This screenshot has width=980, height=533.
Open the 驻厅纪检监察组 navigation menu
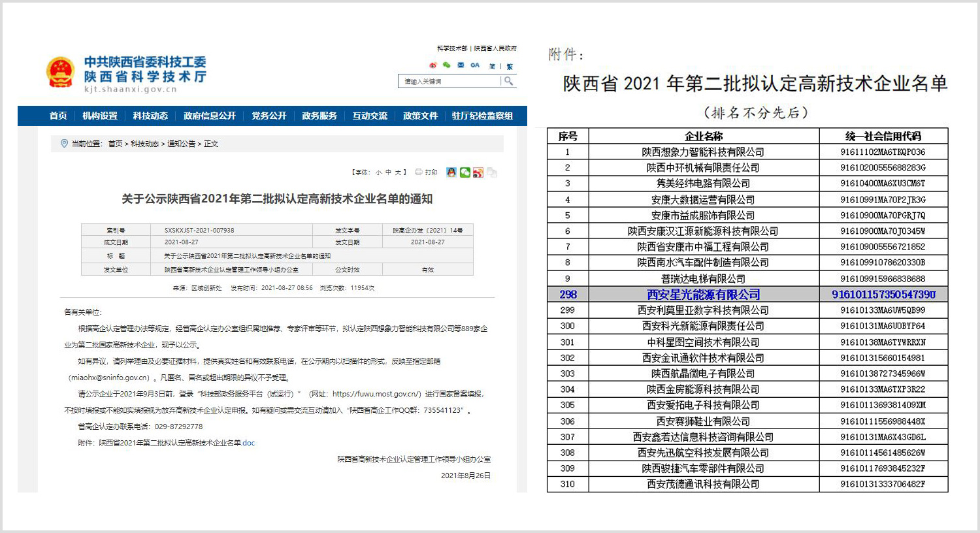coord(482,116)
